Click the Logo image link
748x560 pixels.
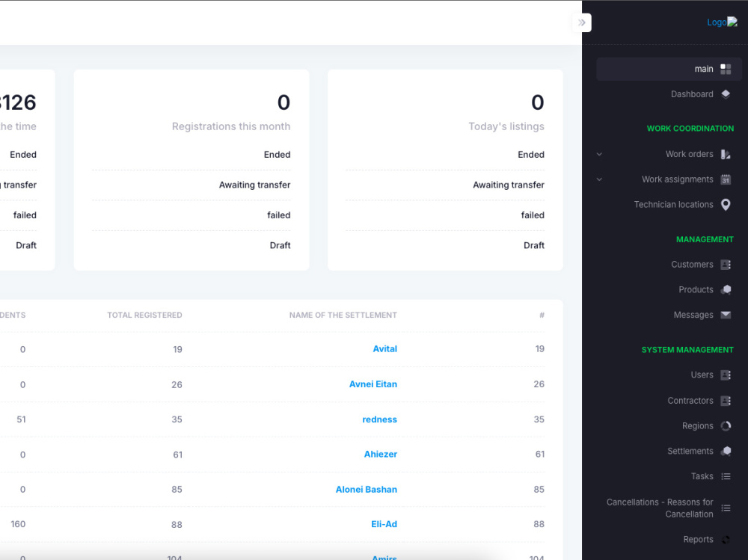(722, 22)
